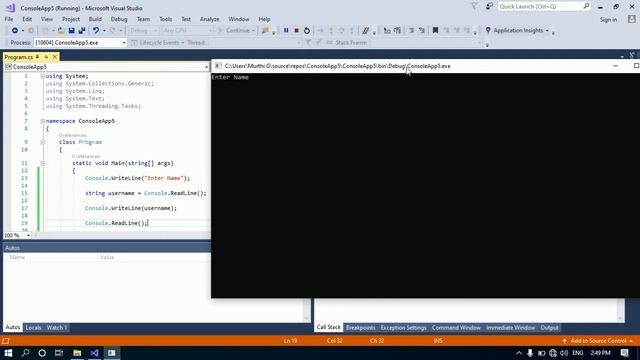Open the Edit menu
The image size is (640, 360).
pyautogui.click(x=27, y=19)
